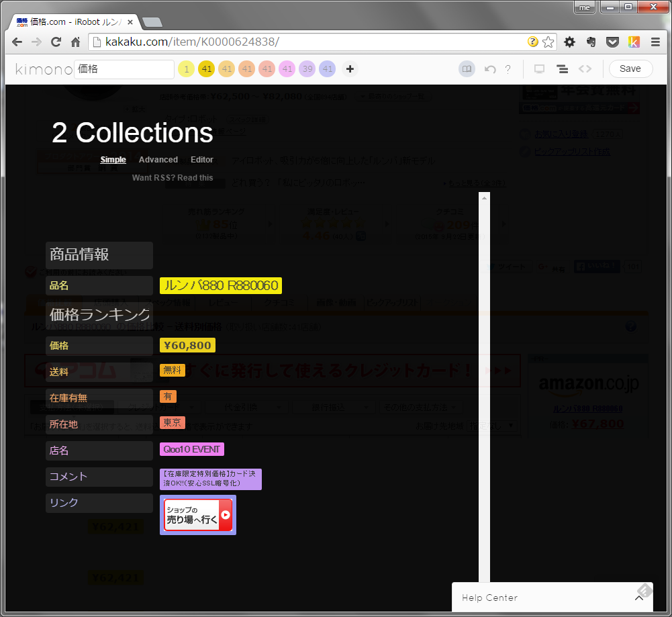Click the 送料 property label
Screen dimensions: 672x617
click(99, 372)
